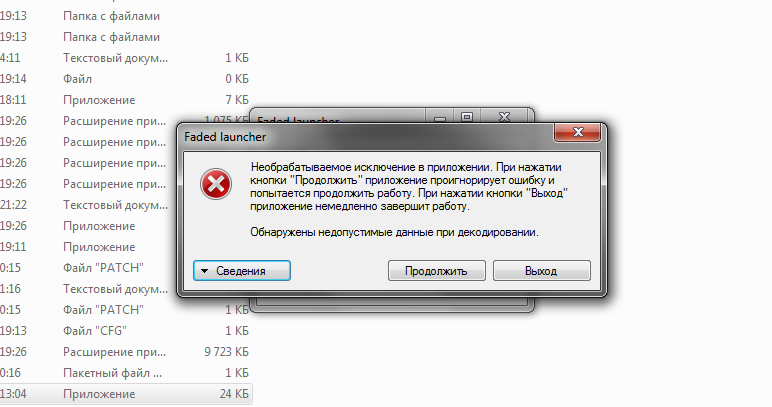Click the Выход button

pos(541,271)
